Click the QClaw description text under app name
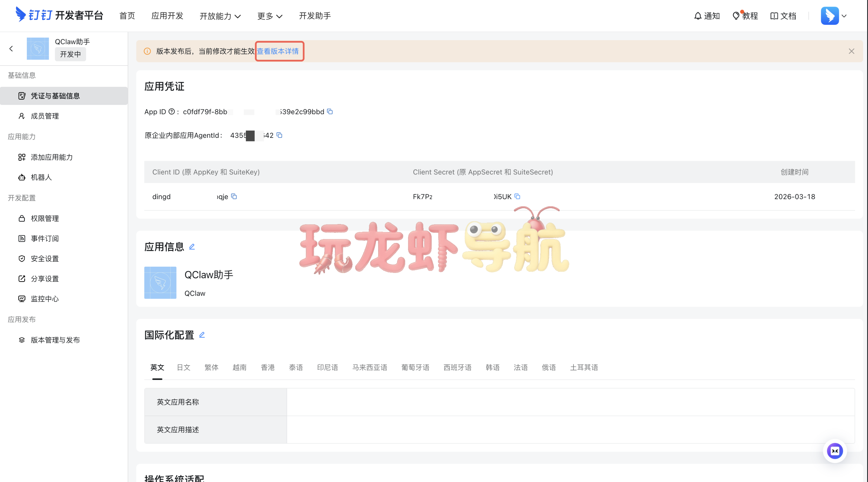This screenshot has width=868, height=482. [195, 293]
